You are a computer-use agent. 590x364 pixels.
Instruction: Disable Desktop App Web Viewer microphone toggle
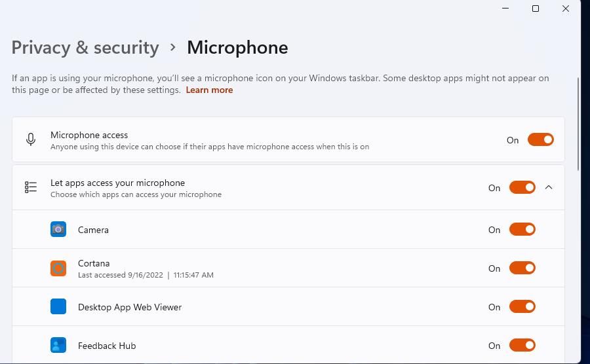click(522, 306)
